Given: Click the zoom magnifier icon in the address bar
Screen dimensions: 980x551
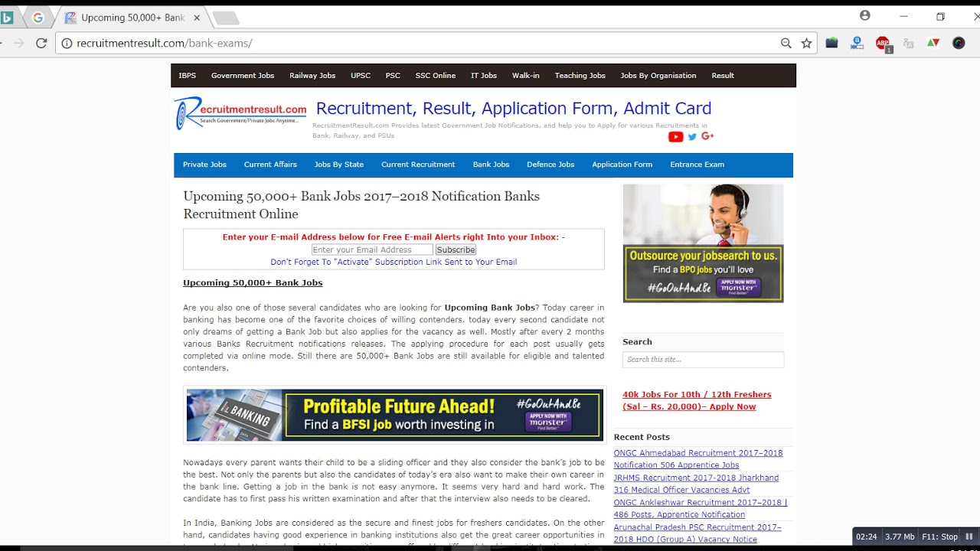Looking at the screenshot, I should 786,43.
